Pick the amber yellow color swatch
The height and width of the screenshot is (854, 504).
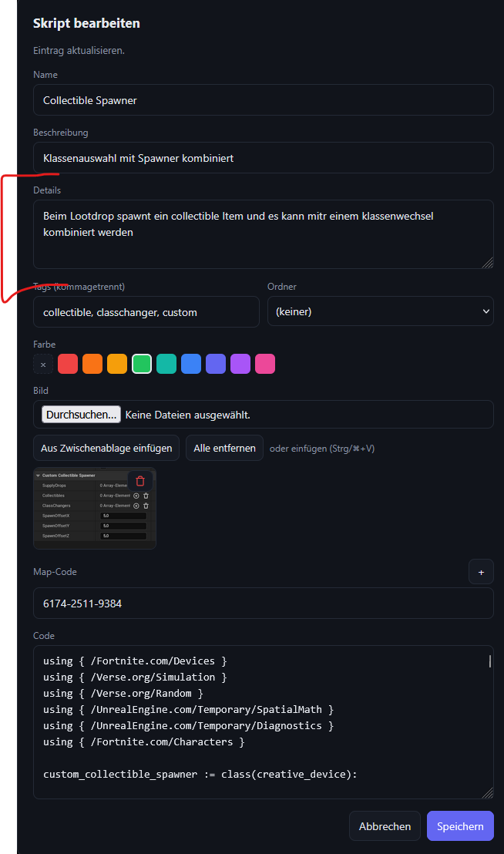pyautogui.click(x=117, y=364)
